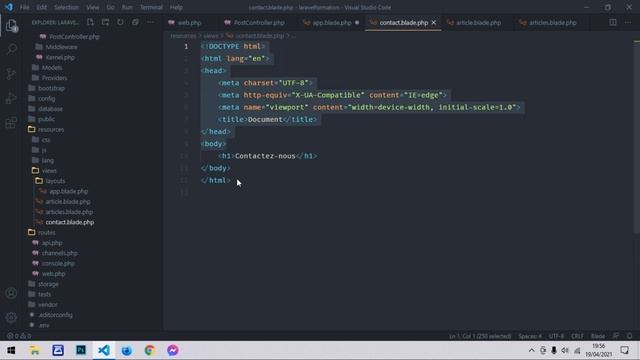
Task: Open the Edit menu
Action: click(x=42, y=7)
